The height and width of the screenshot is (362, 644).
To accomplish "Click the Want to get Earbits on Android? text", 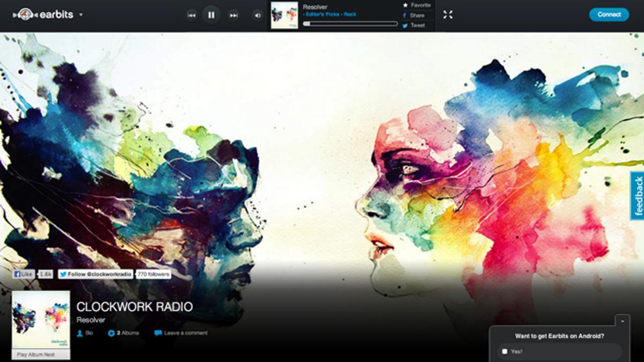I will (560, 336).
